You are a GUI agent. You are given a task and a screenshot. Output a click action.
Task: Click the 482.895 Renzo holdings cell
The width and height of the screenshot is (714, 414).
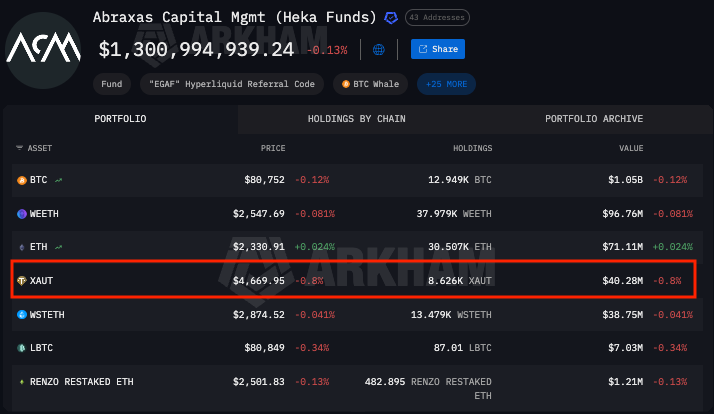pyautogui.click(x=428, y=388)
